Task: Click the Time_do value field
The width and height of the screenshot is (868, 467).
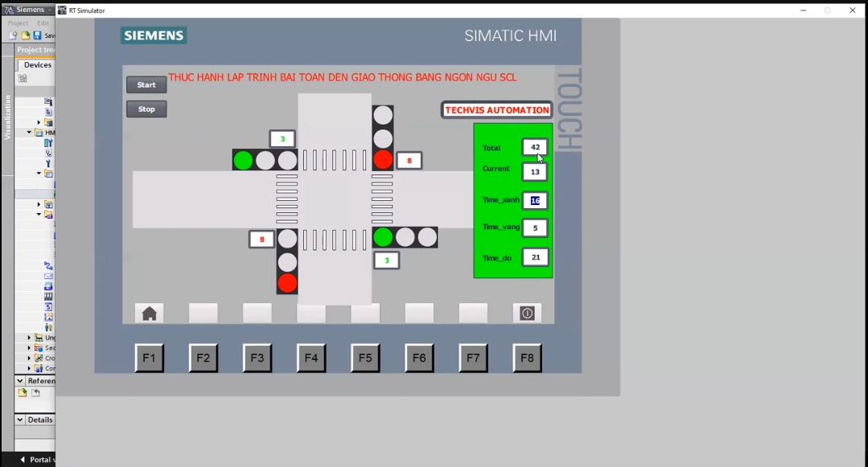Action: tap(535, 257)
